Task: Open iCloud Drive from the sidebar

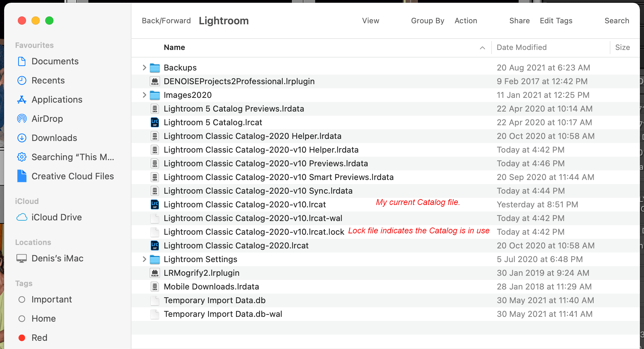Action: point(57,217)
